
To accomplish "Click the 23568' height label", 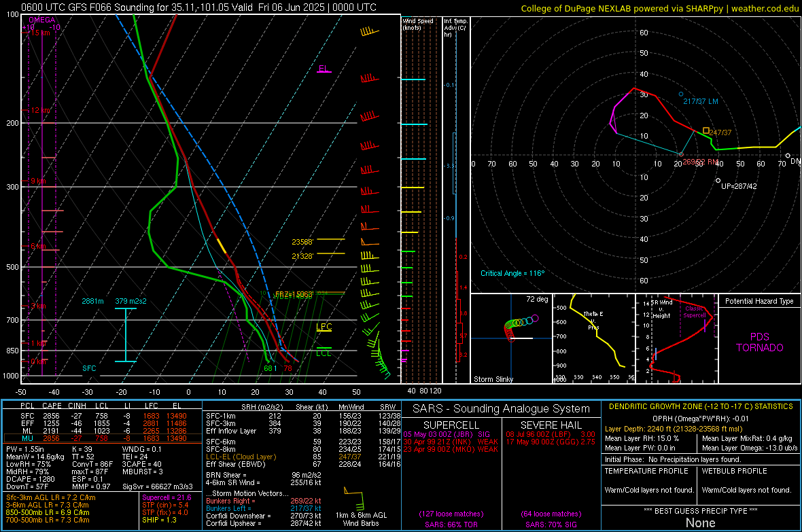I will (302, 242).
